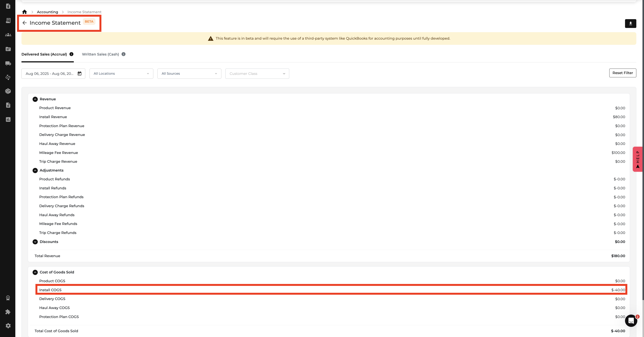Click the Delivery COGS label

(x=52, y=299)
